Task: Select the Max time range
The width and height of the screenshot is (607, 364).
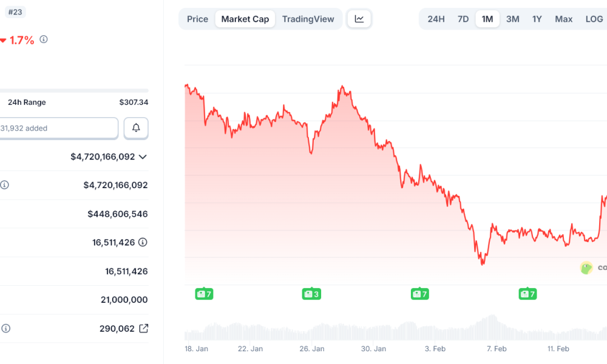Action: (563, 19)
